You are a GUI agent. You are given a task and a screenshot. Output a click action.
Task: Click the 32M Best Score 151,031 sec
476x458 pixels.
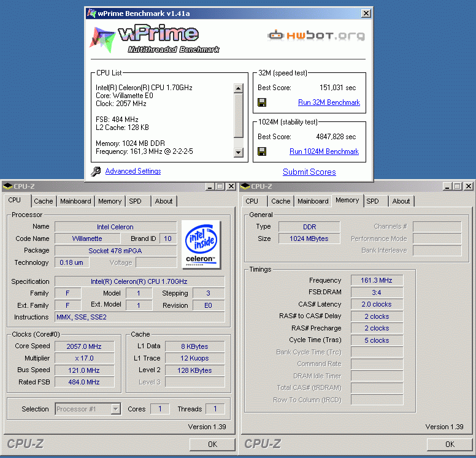coord(337,88)
